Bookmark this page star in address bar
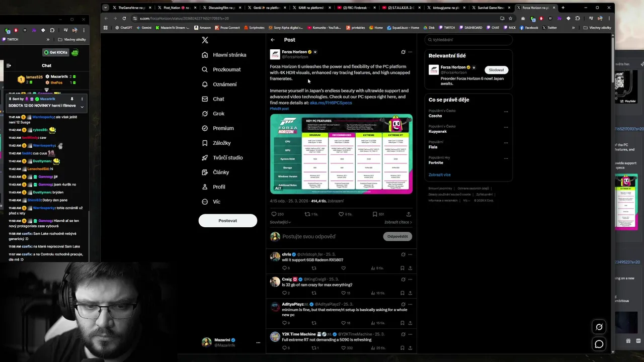Image resolution: width=644 pixels, height=362 pixels. click(511, 18)
